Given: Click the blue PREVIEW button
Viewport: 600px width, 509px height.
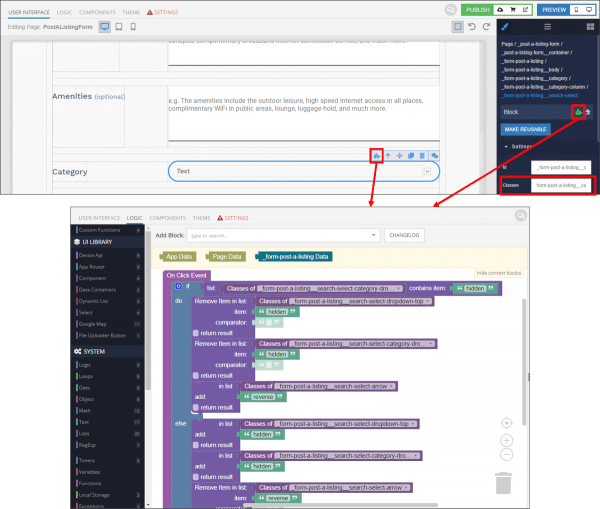Looking at the screenshot, I should (553, 9).
